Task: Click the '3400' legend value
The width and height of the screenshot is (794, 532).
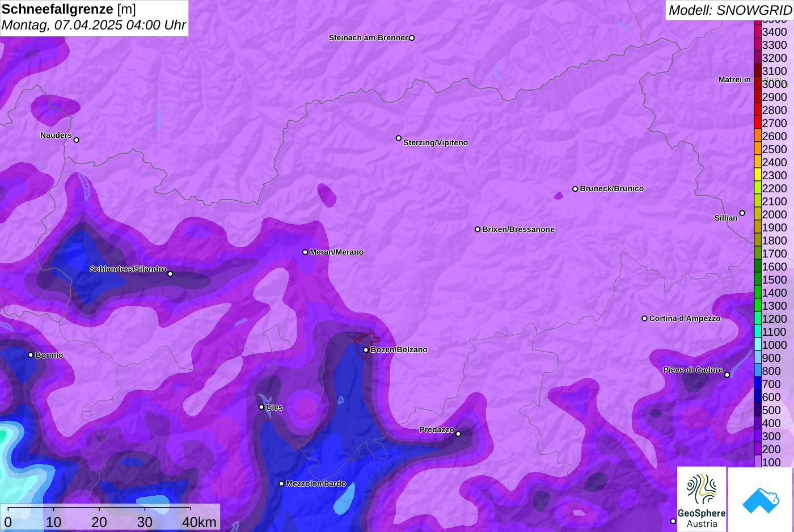Action: coord(774,32)
